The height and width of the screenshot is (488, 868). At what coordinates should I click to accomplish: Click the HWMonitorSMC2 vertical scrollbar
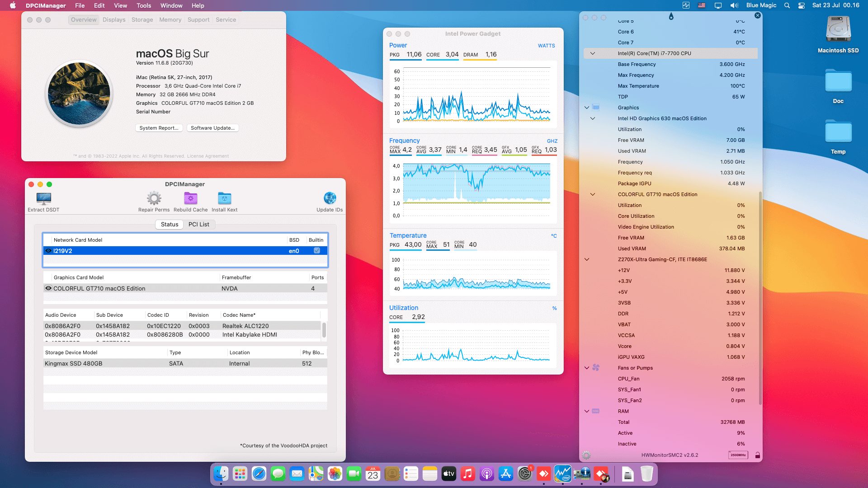(x=760, y=298)
